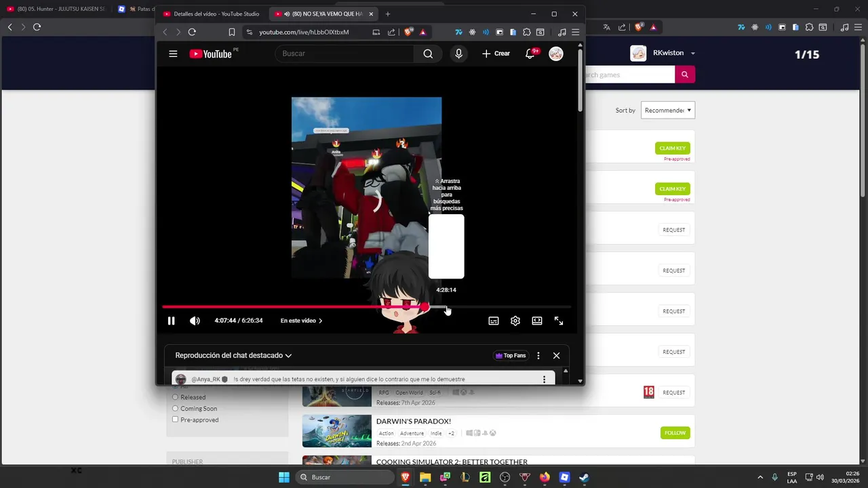Click the youtube.com/live address bar
868x488 pixels.
pos(304,32)
